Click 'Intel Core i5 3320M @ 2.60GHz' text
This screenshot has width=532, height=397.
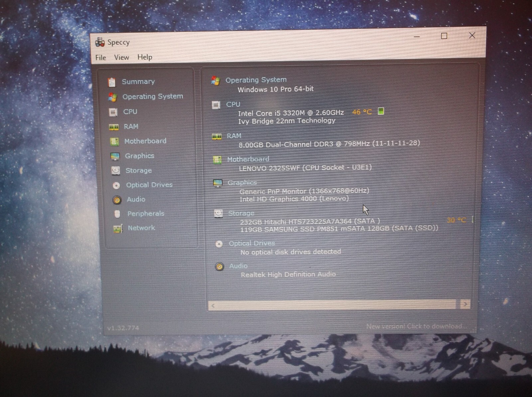pos(291,113)
